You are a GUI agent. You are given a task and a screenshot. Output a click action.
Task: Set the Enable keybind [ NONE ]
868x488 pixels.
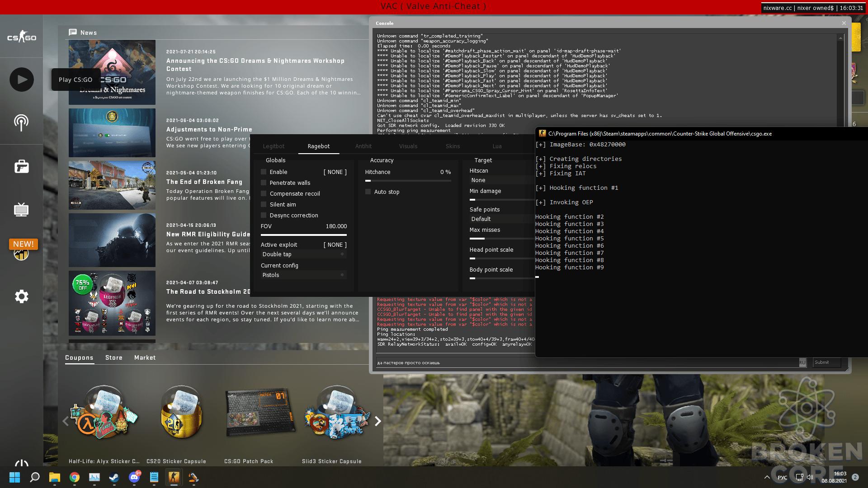click(335, 172)
